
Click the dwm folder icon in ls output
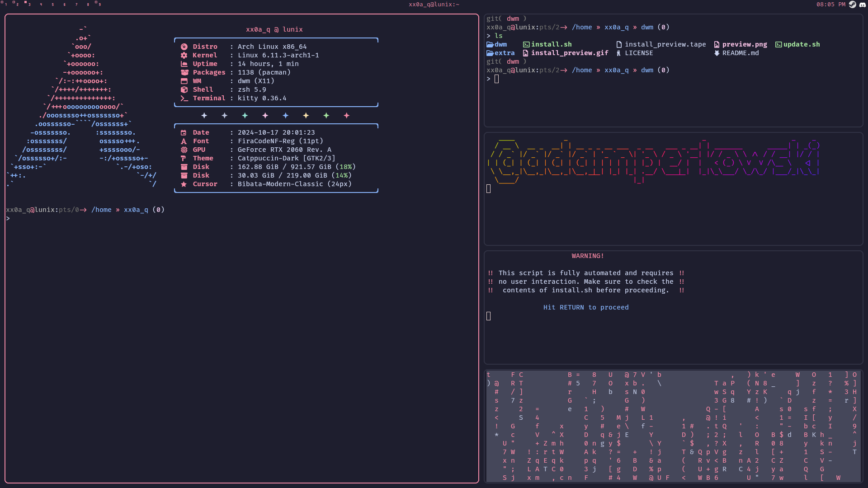tap(490, 44)
